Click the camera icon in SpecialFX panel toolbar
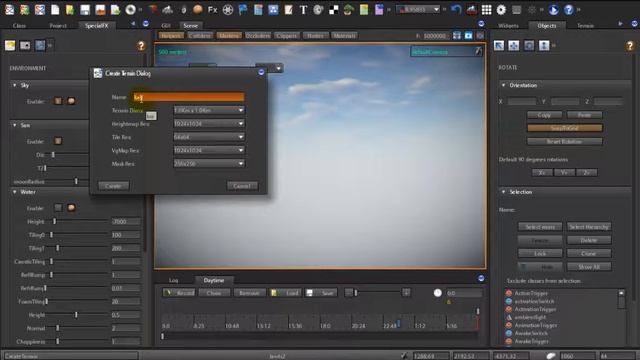 (x=25, y=45)
